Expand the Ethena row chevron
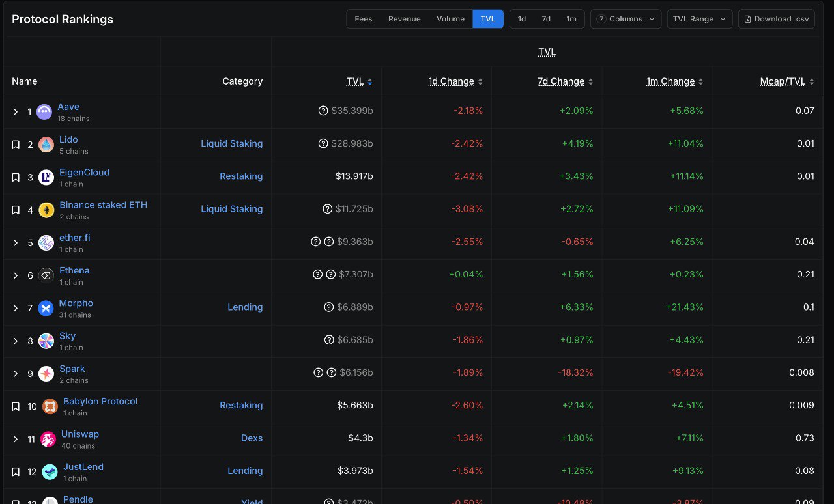This screenshot has width=834, height=504. coord(16,275)
